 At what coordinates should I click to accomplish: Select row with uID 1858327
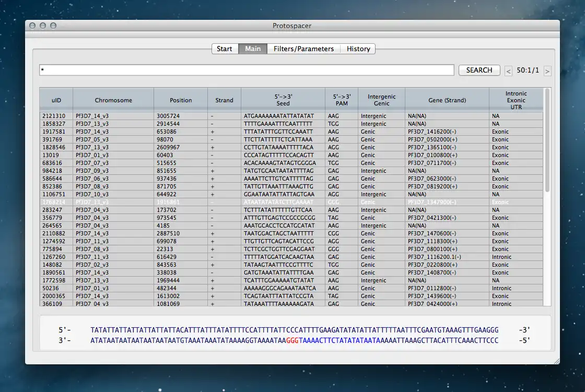(291, 124)
